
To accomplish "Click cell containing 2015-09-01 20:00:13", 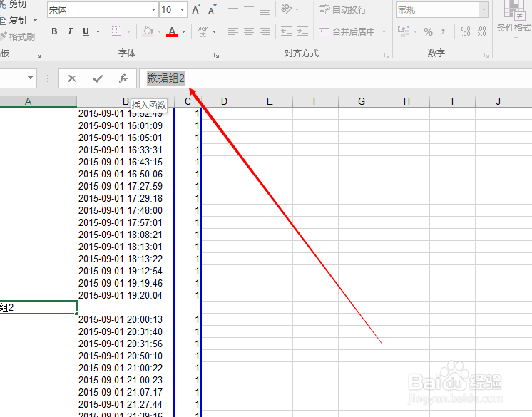I will [x=126, y=319].
